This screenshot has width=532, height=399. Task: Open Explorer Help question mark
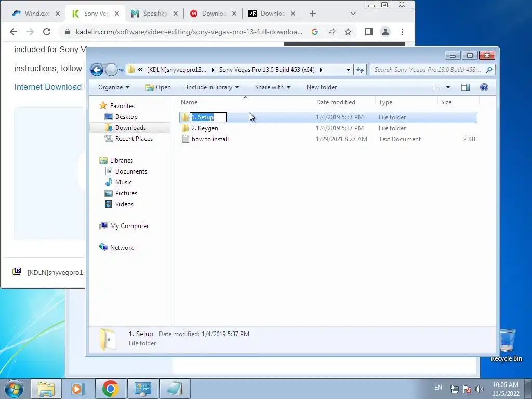484,87
